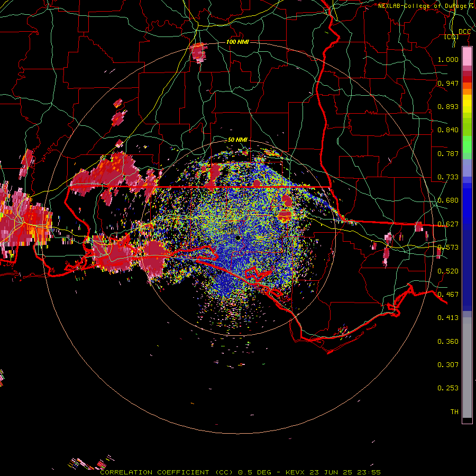Click the NEXLAB-College of DuPage credit text
This screenshot has height=476, width=476.
click(x=426, y=6)
